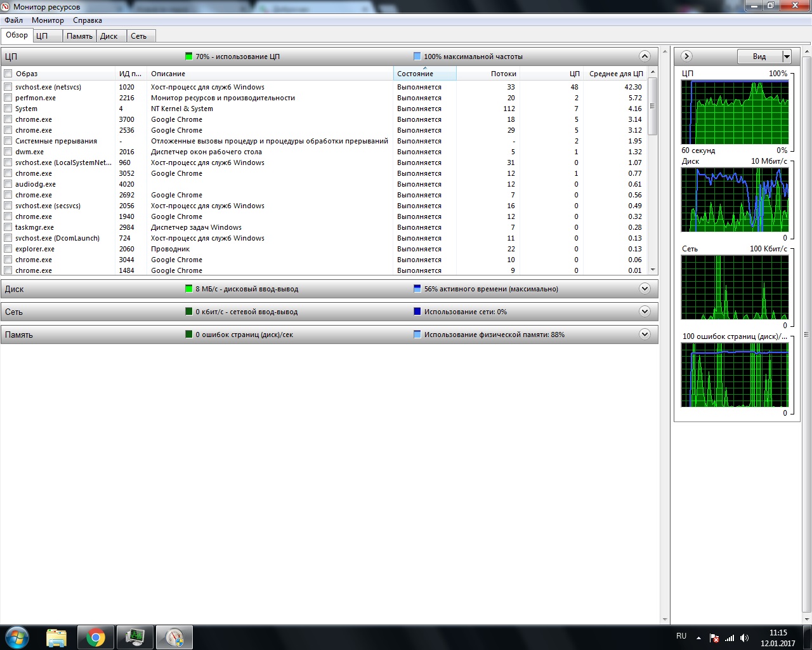
Task: Toggle the select-all checkbox beside Образ
Action: click(x=8, y=74)
